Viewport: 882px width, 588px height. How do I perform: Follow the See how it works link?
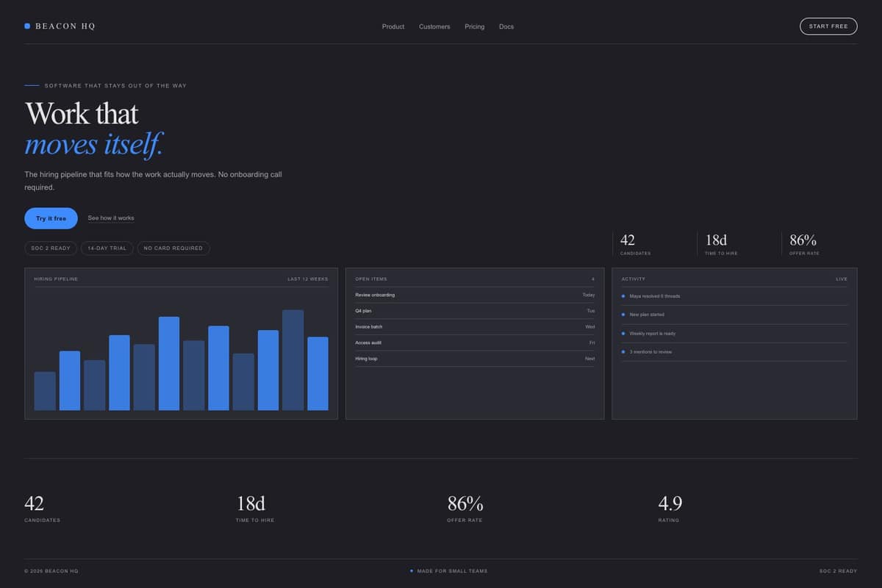(x=111, y=218)
